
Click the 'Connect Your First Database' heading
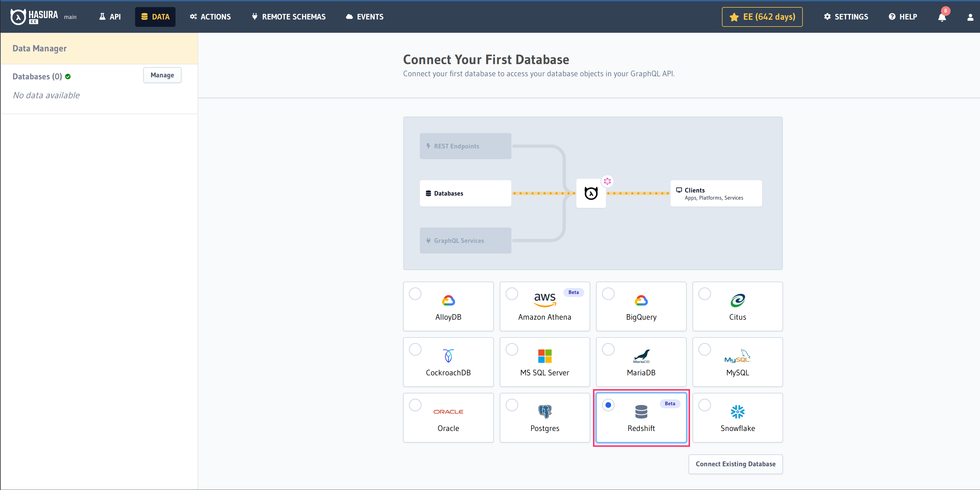click(486, 59)
